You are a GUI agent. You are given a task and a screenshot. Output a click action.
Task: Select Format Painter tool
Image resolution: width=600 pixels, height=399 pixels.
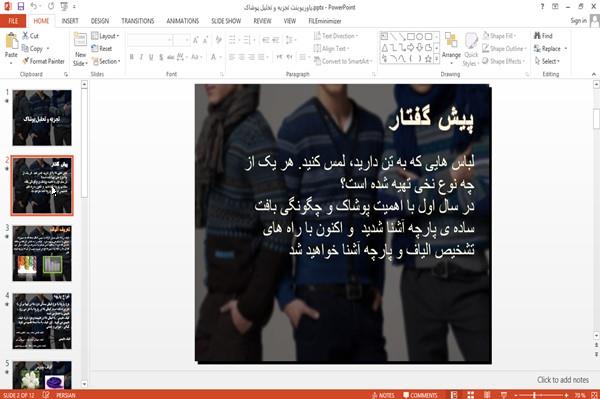43,61
